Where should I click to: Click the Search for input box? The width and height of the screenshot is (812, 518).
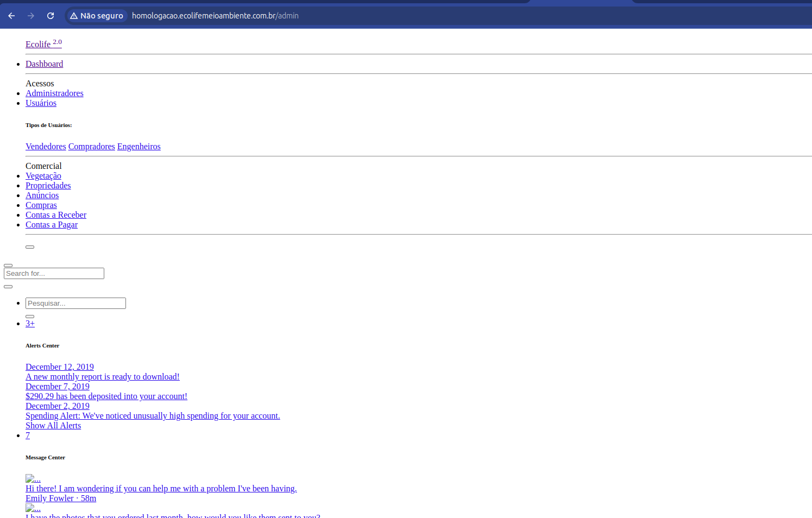(x=54, y=274)
